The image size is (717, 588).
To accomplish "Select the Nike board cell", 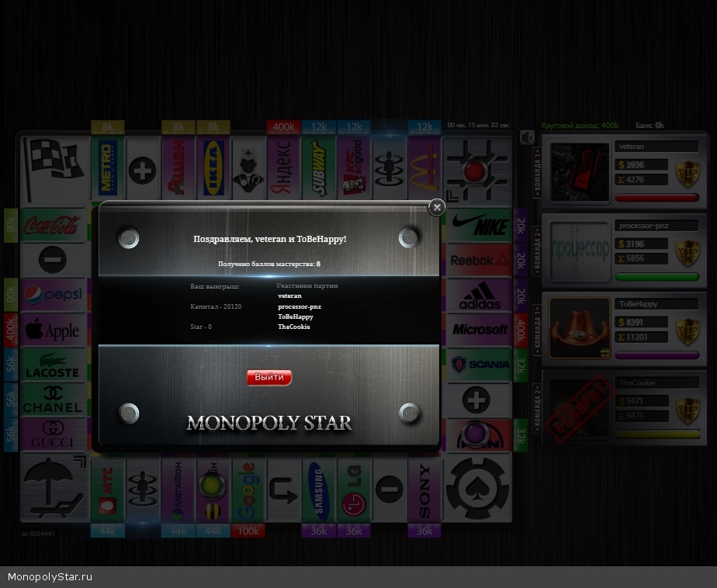I will 480,225.
